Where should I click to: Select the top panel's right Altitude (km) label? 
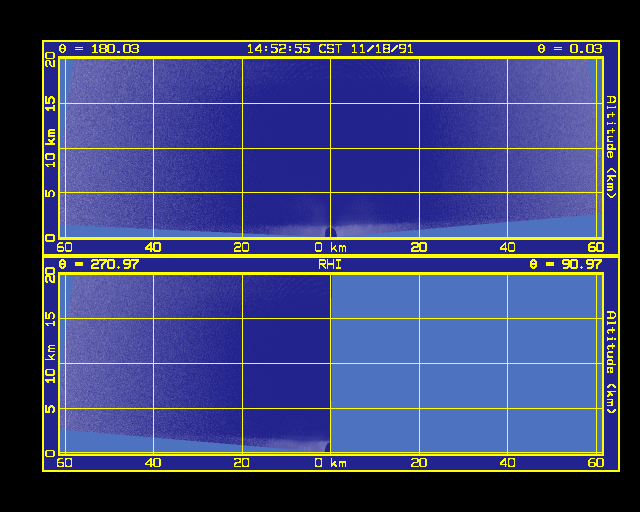tap(611, 147)
